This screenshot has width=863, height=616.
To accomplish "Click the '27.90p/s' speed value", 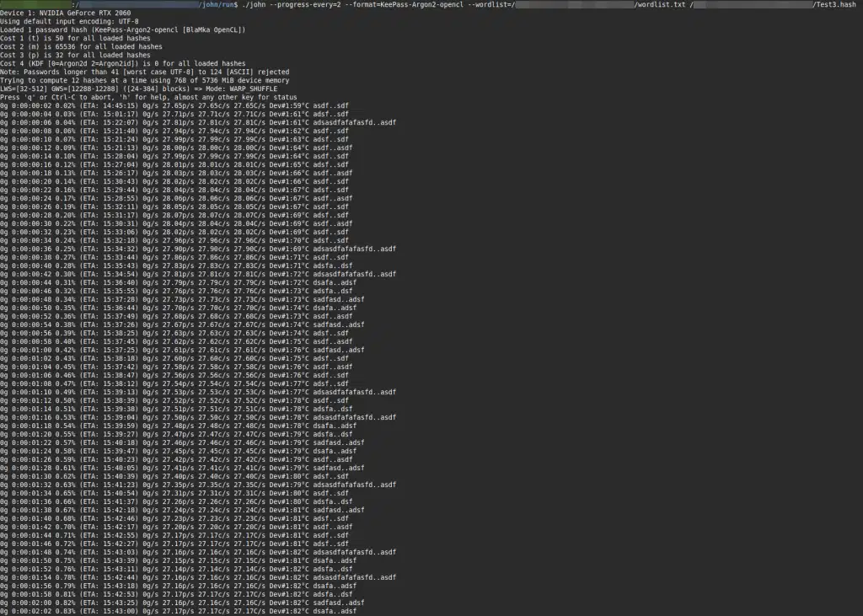I will tap(178, 249).
